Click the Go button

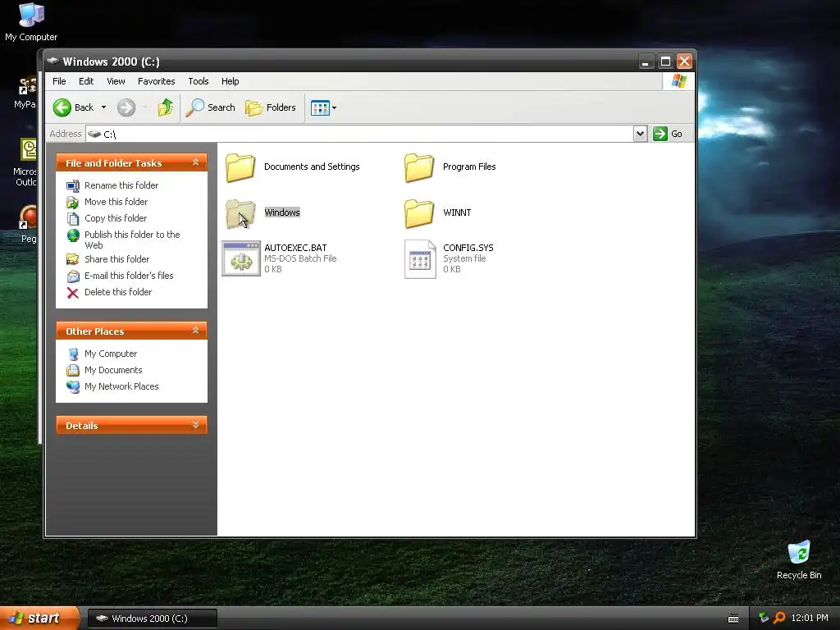[x=668, y=134]
